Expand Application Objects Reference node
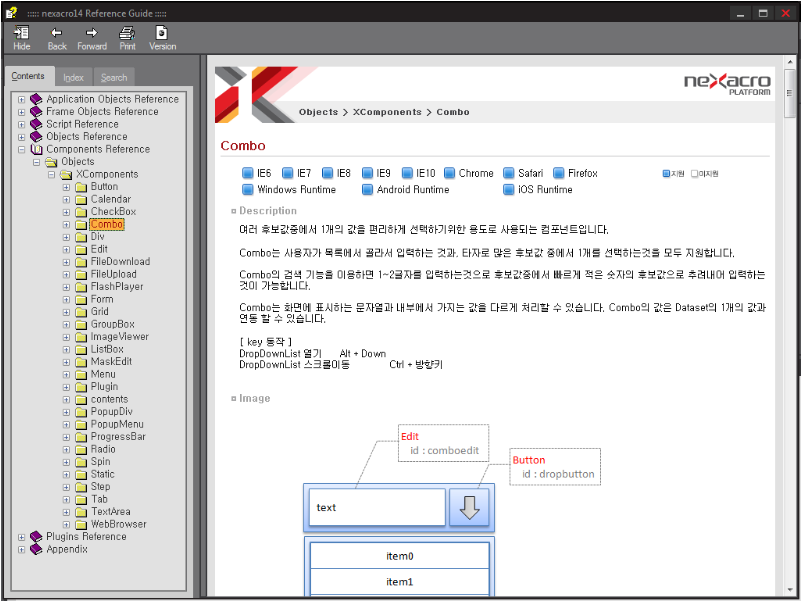This screenshot has height=602, width=802. tap(21, 99)
